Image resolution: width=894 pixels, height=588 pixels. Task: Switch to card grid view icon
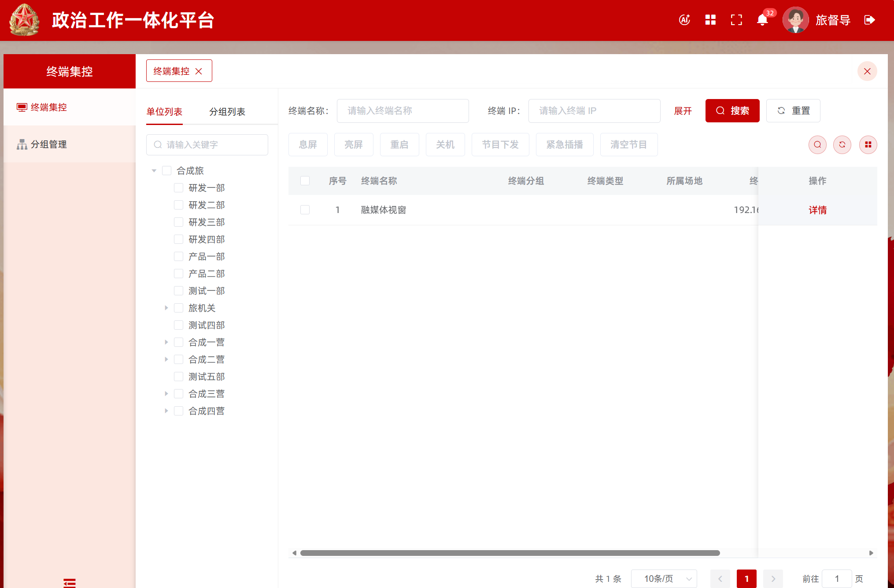(x=868, y=145)
